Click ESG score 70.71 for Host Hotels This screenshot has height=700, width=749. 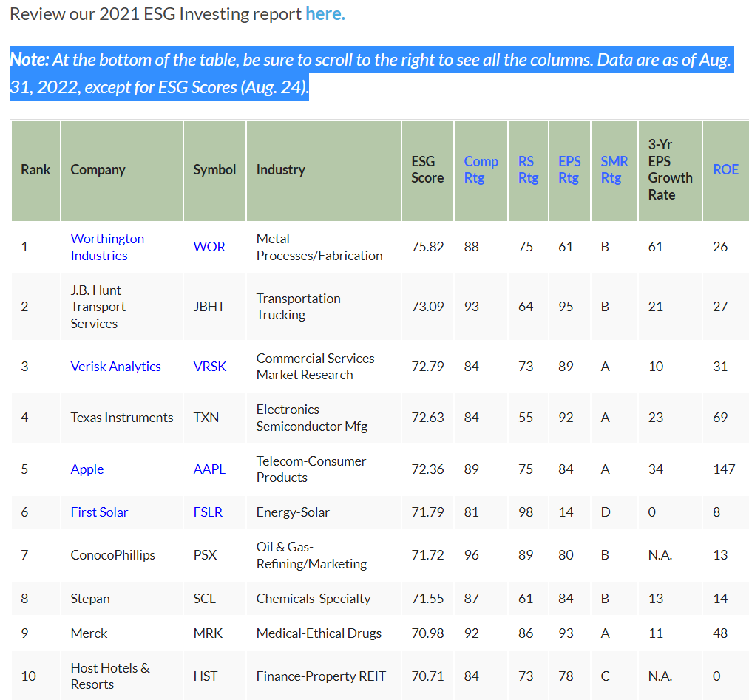tap(427, 676)
